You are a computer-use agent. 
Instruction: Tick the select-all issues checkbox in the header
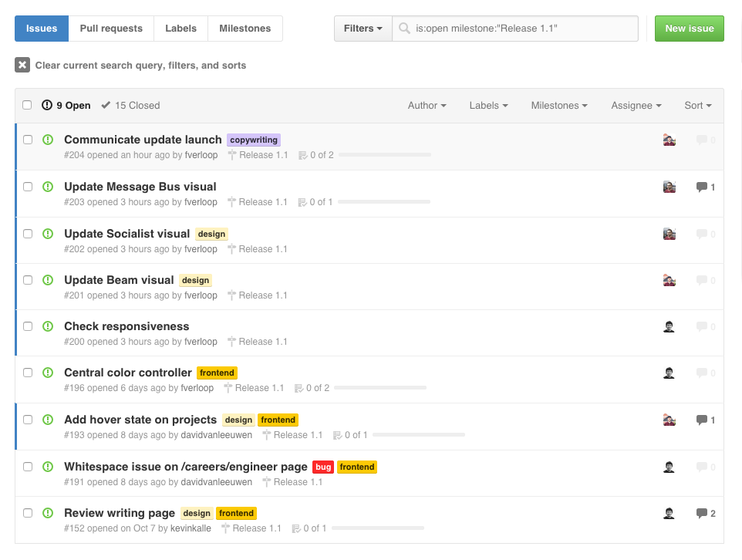(27, 105)
